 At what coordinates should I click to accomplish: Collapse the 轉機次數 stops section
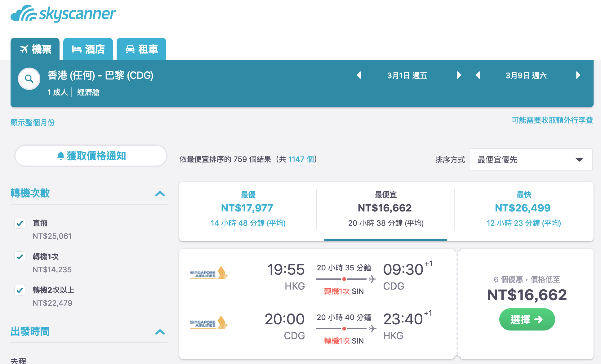click(x=160, y=194)
